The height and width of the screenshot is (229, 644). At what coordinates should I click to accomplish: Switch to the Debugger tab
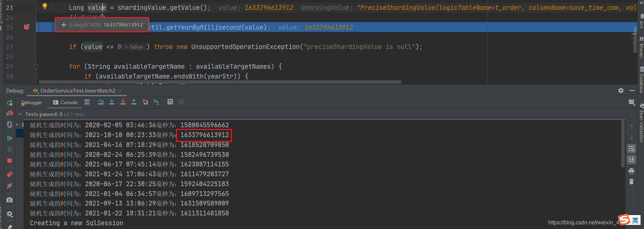pyautogui.click(x=32, y=102)
